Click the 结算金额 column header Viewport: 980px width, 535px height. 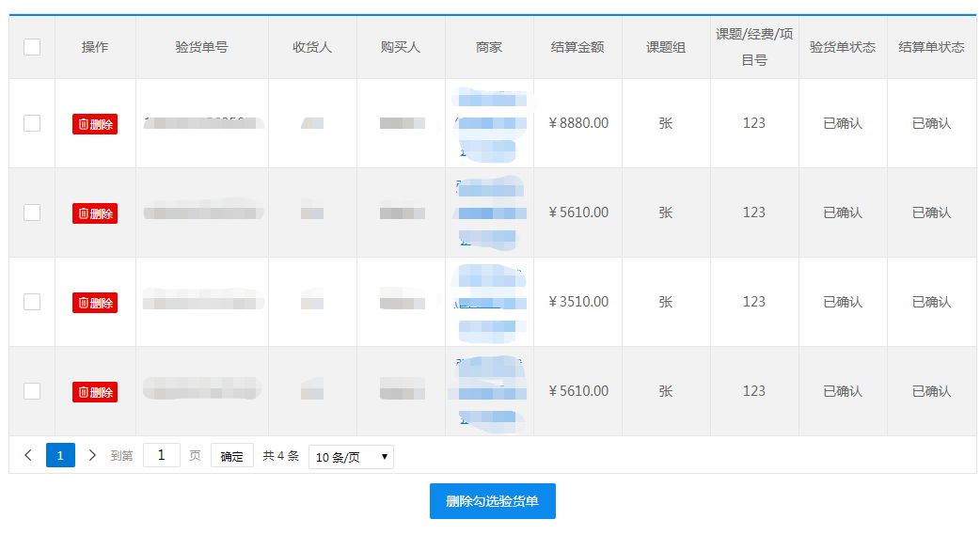click(577, 47)
